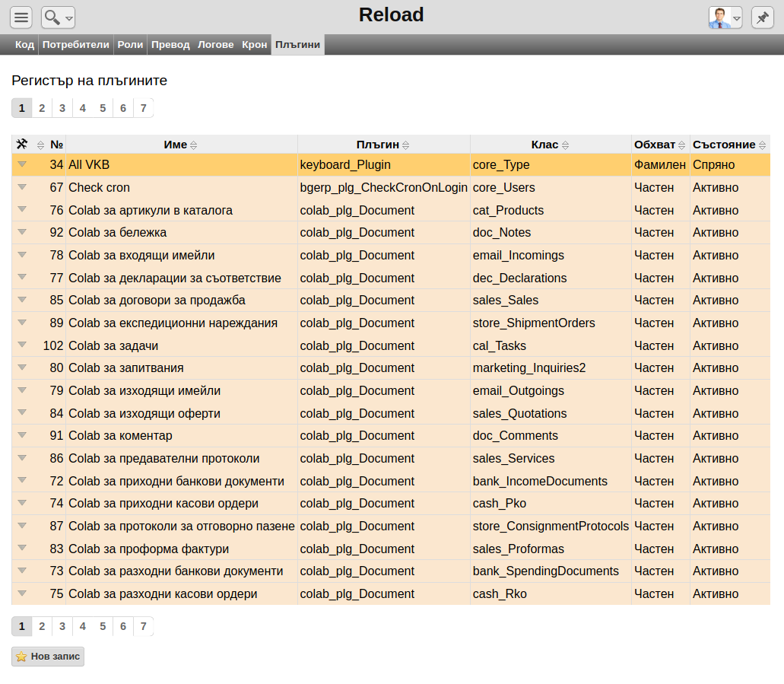Go to the Крон tab
Screen dimensions: 784x684
point(255,45)
